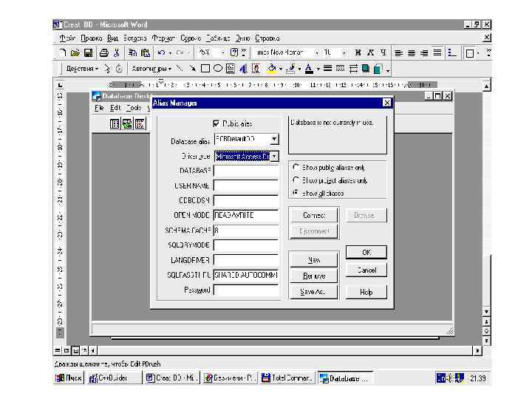Open Word's font size dropdown

[344, 52]
